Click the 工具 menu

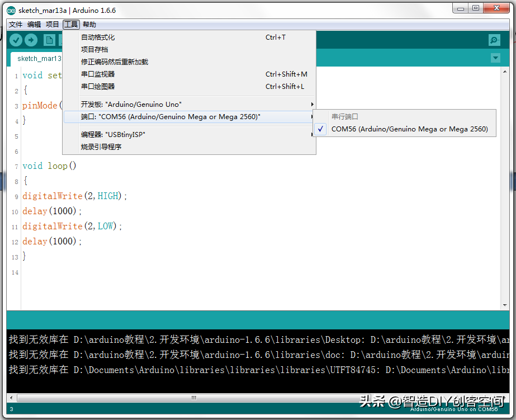[x=71, y=25]
